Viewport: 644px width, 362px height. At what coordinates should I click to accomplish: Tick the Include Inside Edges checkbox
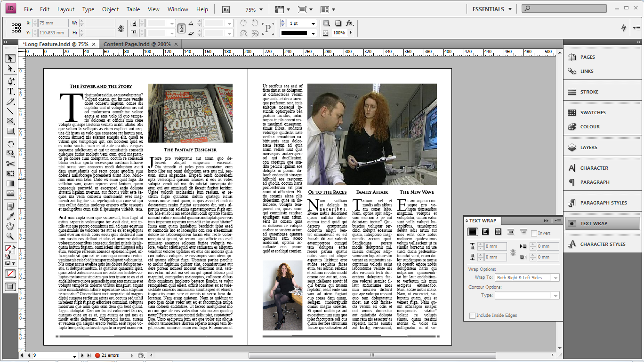(472, 315)
